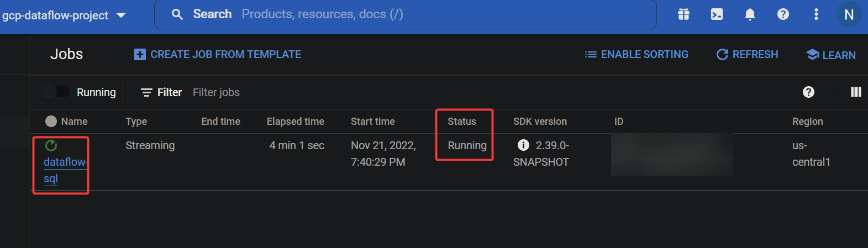Open the dataflow-sql job link

pyautogui.click(x=65, y=170)
